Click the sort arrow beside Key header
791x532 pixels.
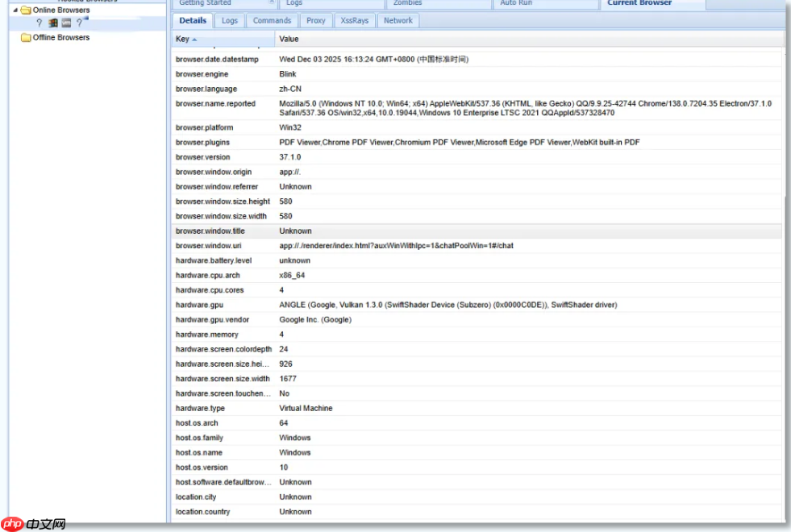[x=194, y=39]
